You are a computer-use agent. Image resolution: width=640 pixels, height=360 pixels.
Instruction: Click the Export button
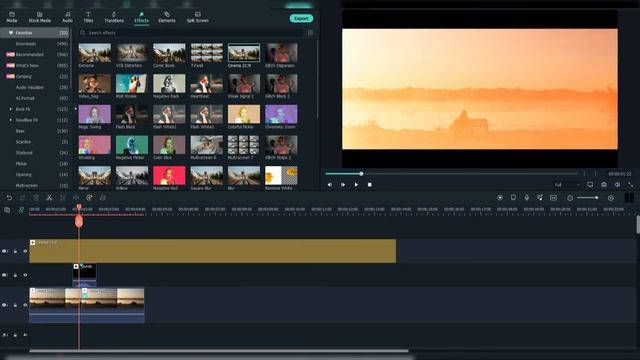[301, 18]
